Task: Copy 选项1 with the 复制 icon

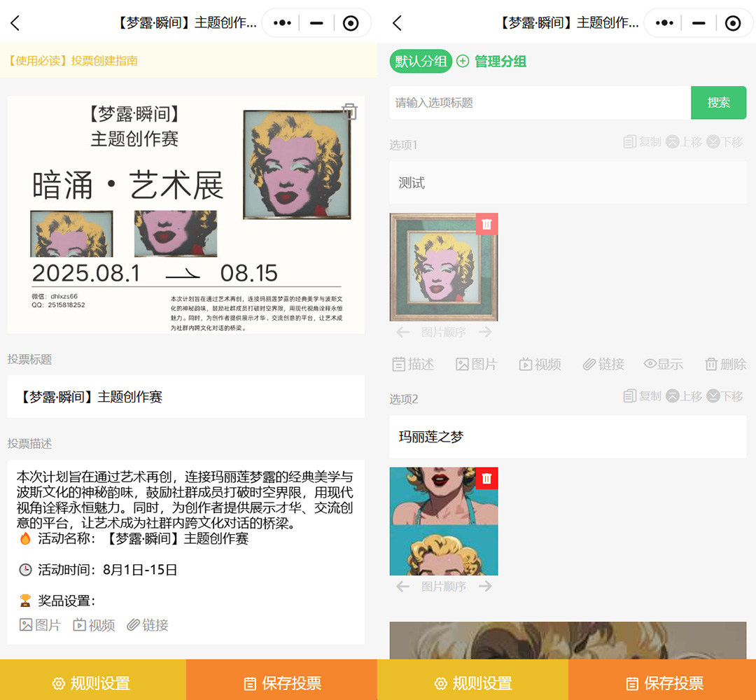Action: (x=642, y=141)
